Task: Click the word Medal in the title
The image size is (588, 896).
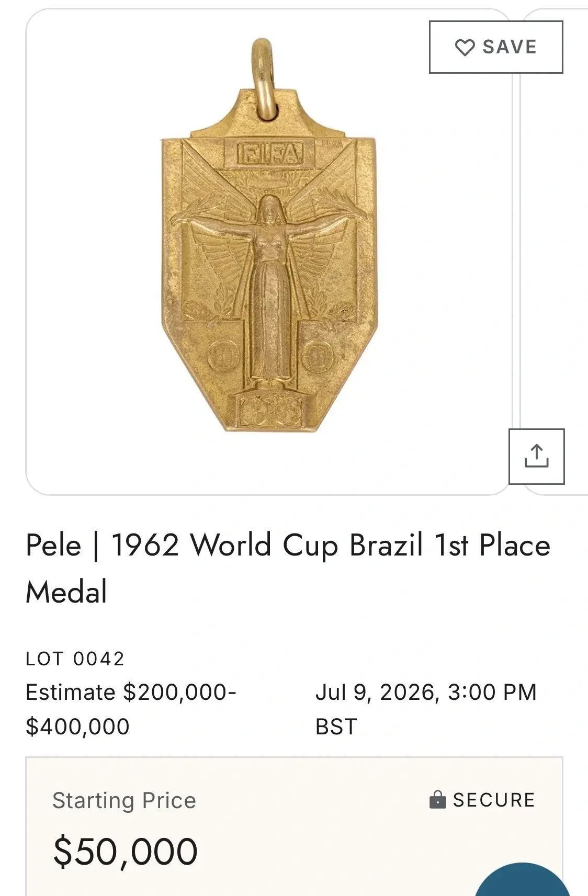Action: pos(66,592)
